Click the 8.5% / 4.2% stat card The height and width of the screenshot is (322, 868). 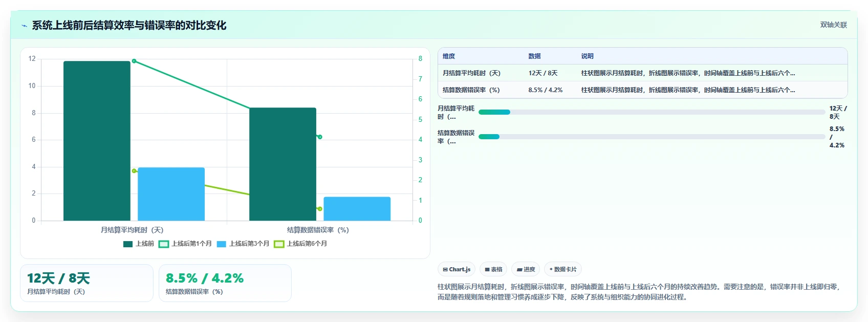[x=225, y=283]
